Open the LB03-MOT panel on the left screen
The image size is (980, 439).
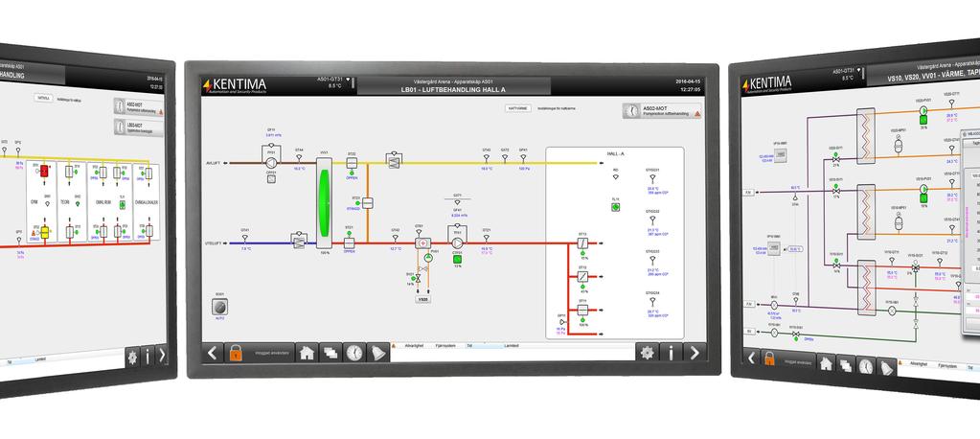pos(139,127)
